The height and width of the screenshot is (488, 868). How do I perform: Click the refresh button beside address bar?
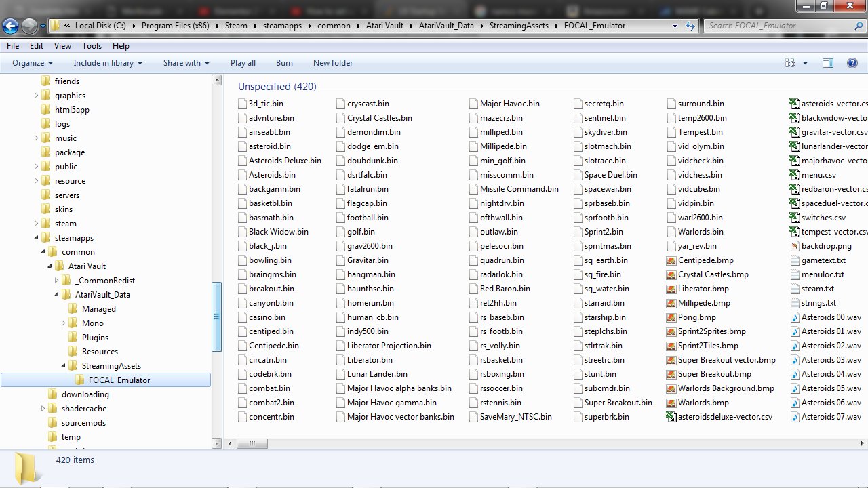690,26
